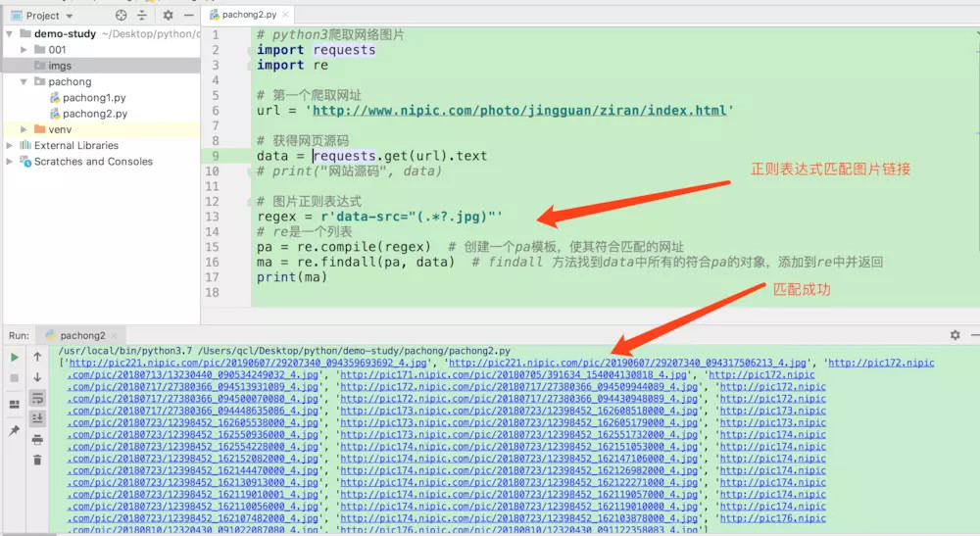Open pic172 link ending 094509944089_4.jpg

click(x=518, y=387)
